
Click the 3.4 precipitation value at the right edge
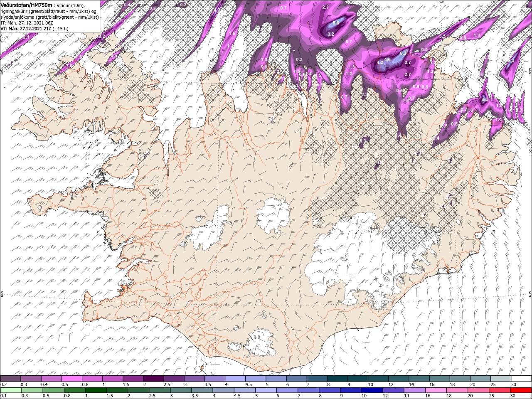tap(511, 61)
